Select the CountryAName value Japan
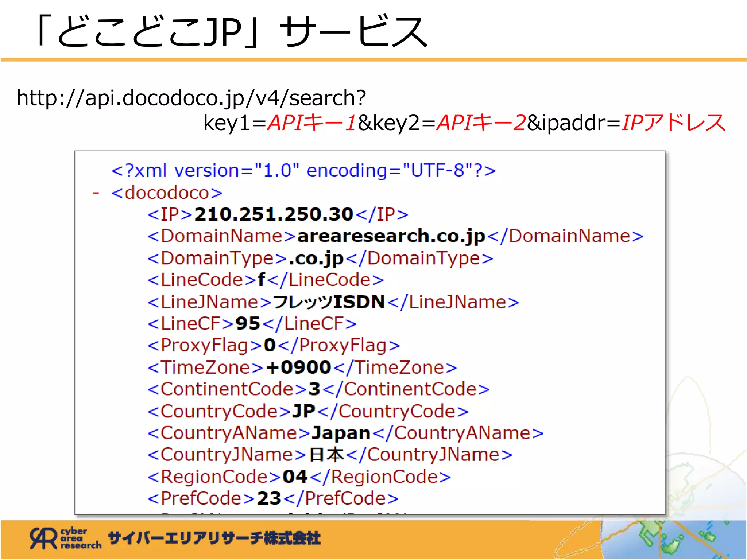 click(341, 433)
